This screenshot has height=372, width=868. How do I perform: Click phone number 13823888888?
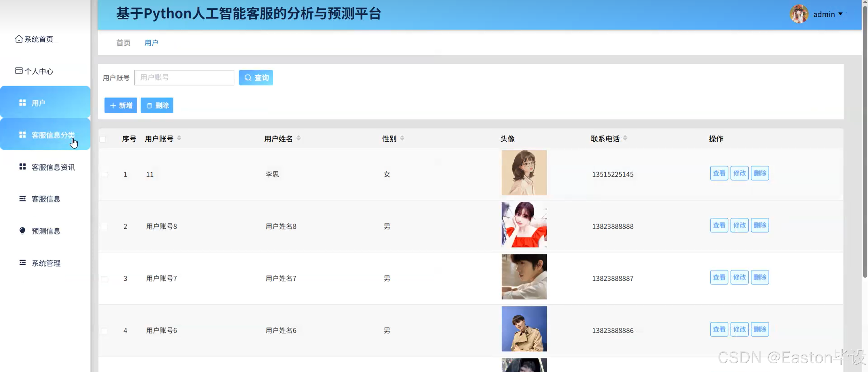click(613, 226)
